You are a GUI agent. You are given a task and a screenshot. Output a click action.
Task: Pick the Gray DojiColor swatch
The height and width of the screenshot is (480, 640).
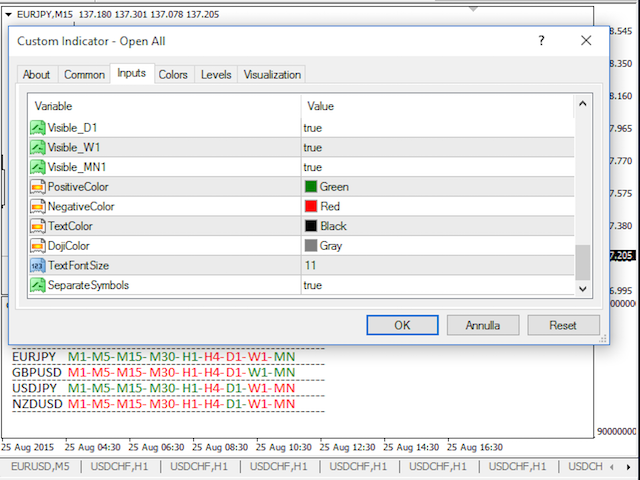(311, 246)
